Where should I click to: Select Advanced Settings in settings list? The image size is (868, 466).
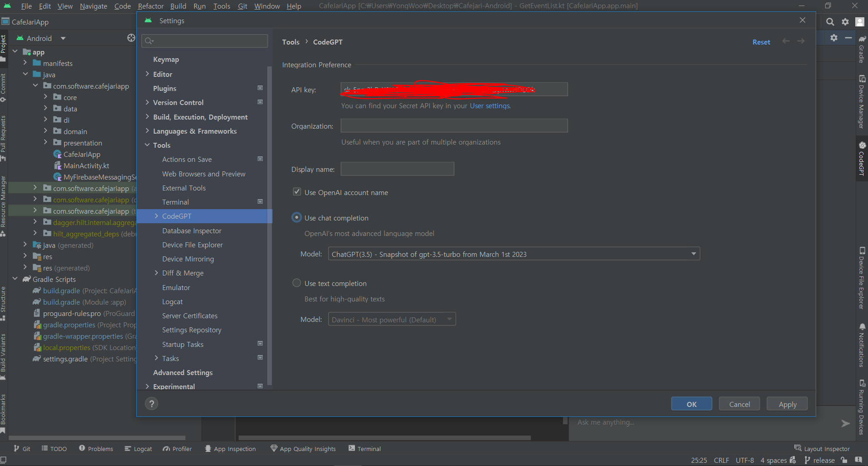183,372
